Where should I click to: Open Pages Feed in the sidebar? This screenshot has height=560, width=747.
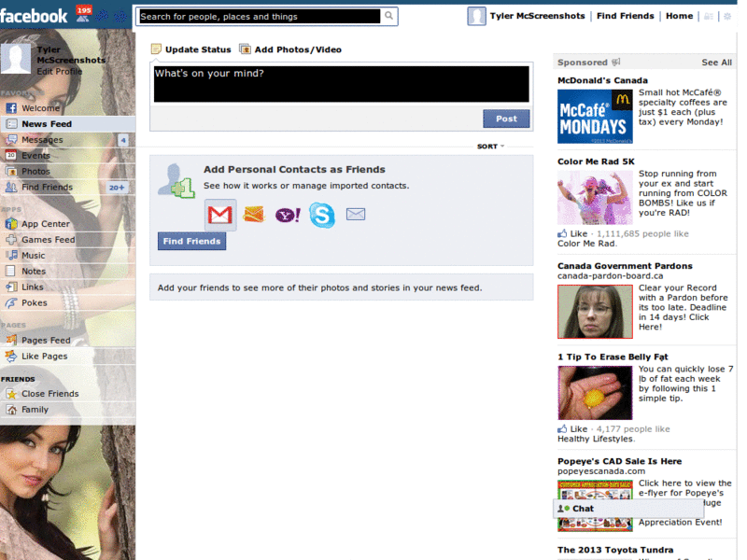(46, 340)
